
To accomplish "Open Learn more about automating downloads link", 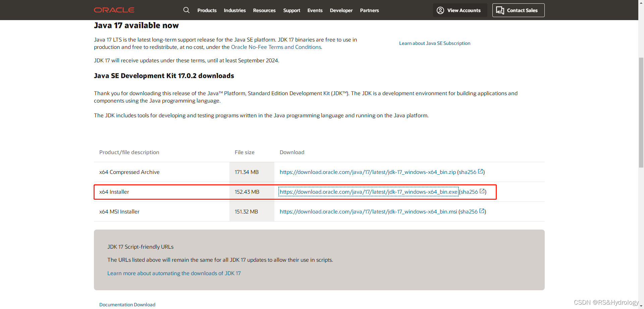I will 174,273.
